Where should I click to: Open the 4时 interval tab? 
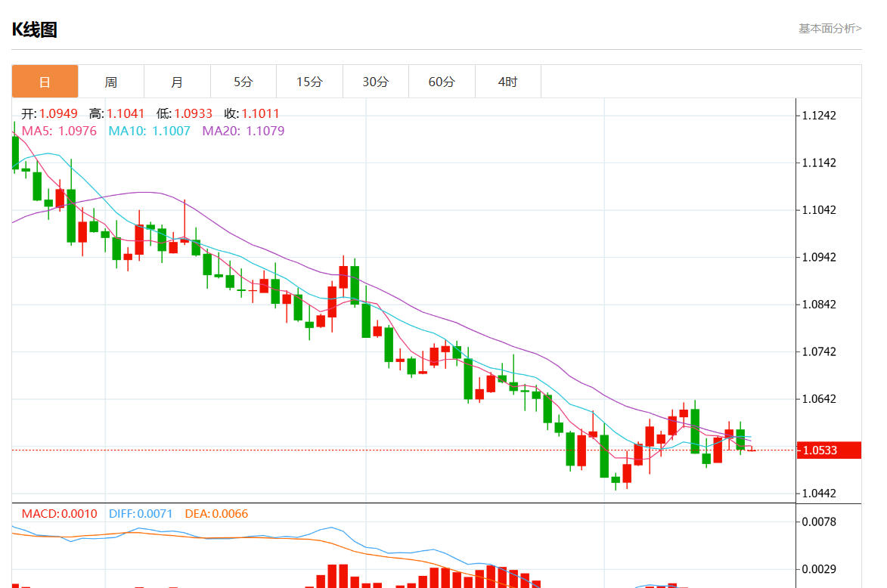click(x=508, y=82)
